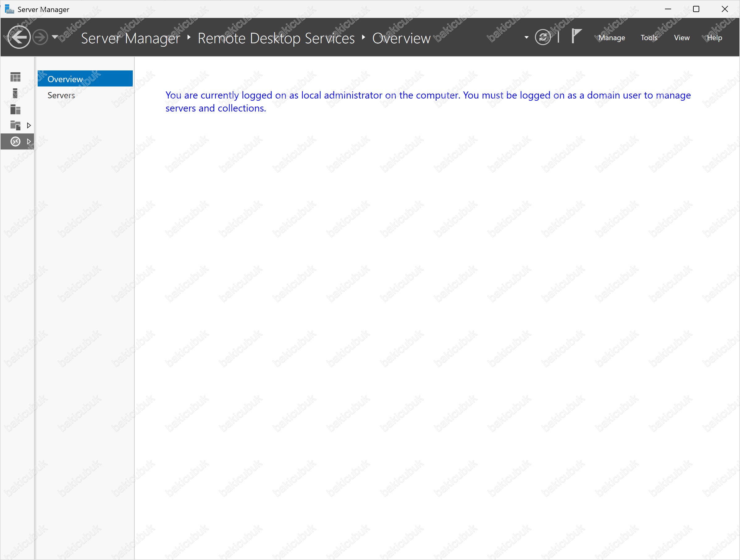740x560 pixels.
Task: Open the Local Server sidebar icon
Action: click(15, 93)
